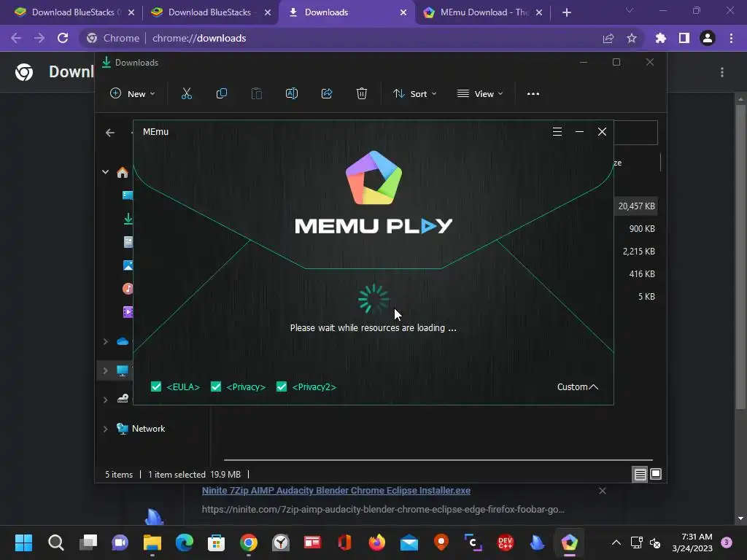
Task: Open Chrome profile avatar
Action: (708, 38)
